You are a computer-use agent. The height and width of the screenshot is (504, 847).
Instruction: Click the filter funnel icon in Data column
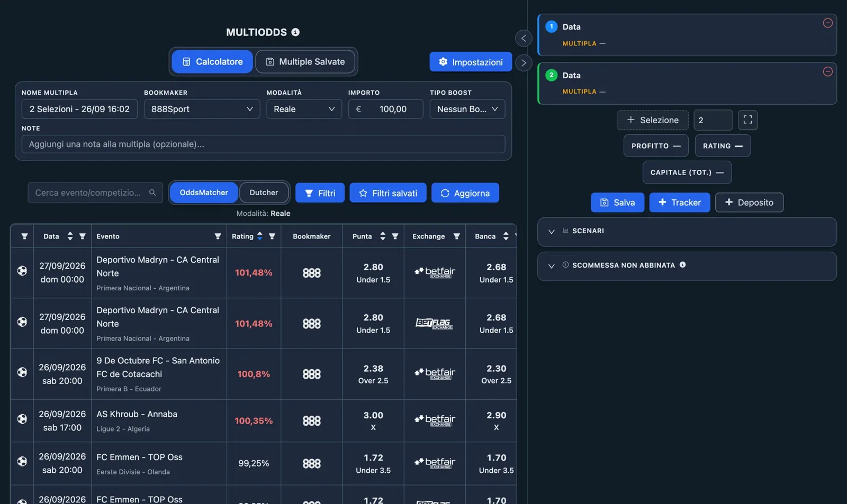[82, 236]
